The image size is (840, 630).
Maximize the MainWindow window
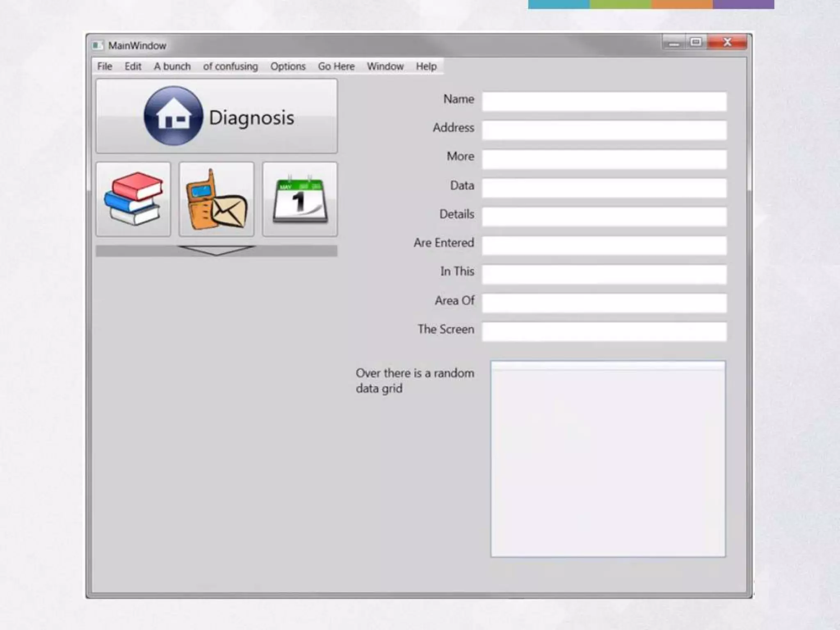[x=696, y=42]
